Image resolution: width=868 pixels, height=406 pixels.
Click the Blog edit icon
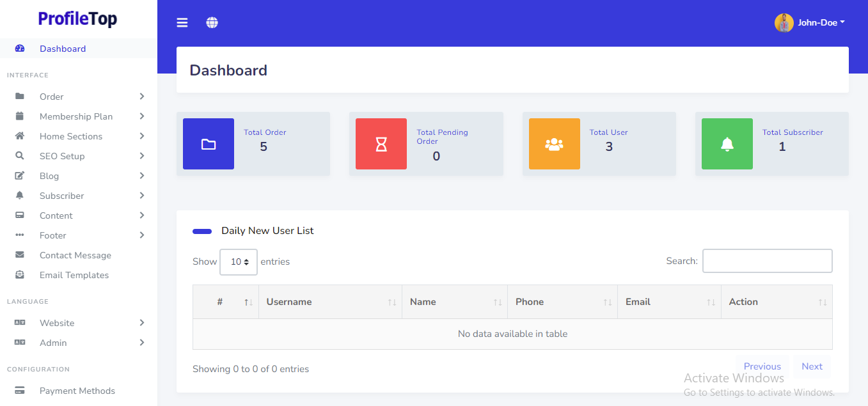[20, 176]
